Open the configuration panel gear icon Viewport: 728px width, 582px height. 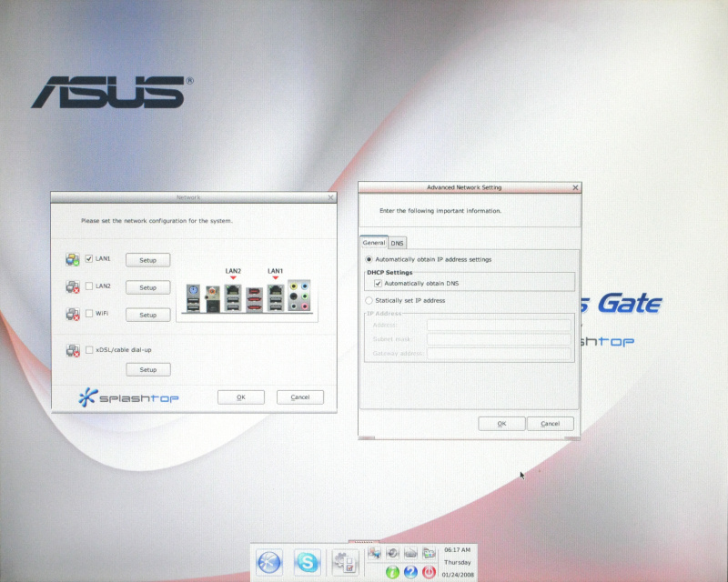point(345,563)
